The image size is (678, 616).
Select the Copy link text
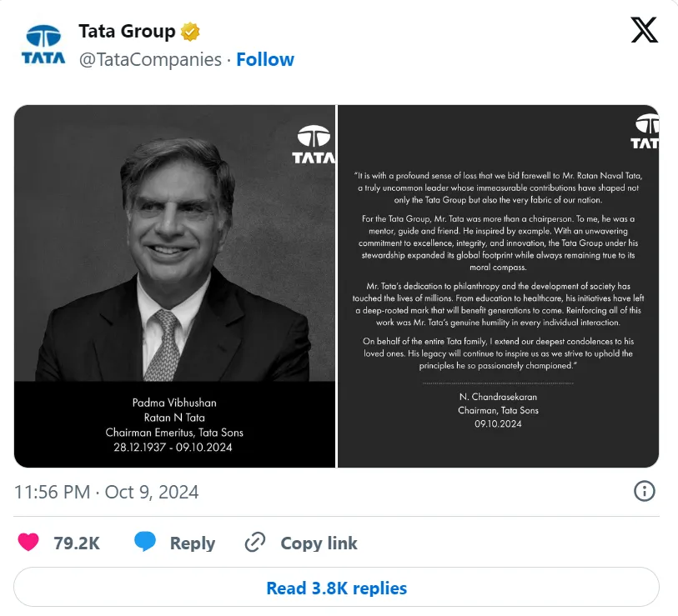click(x=319, y=543)
